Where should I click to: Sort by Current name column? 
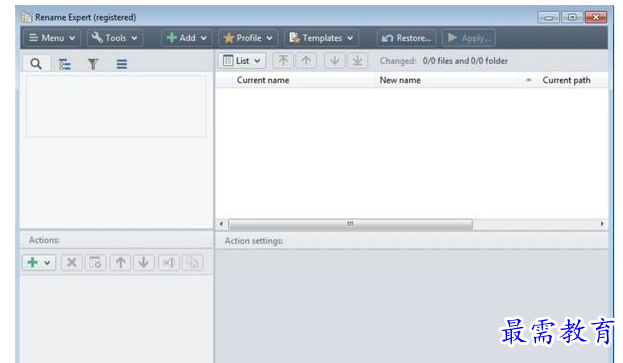[x=263, y=80]
